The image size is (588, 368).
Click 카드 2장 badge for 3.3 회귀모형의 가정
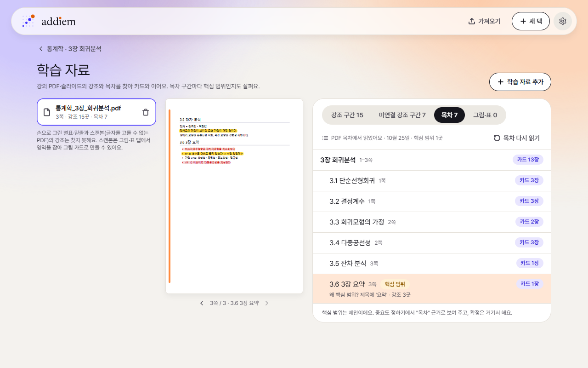point(529,222)
